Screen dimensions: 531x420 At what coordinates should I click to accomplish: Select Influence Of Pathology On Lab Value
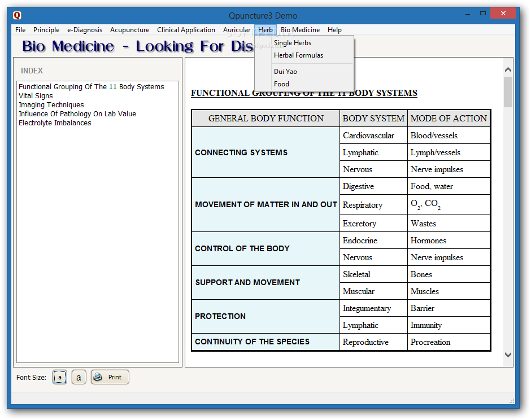[77, 113]
